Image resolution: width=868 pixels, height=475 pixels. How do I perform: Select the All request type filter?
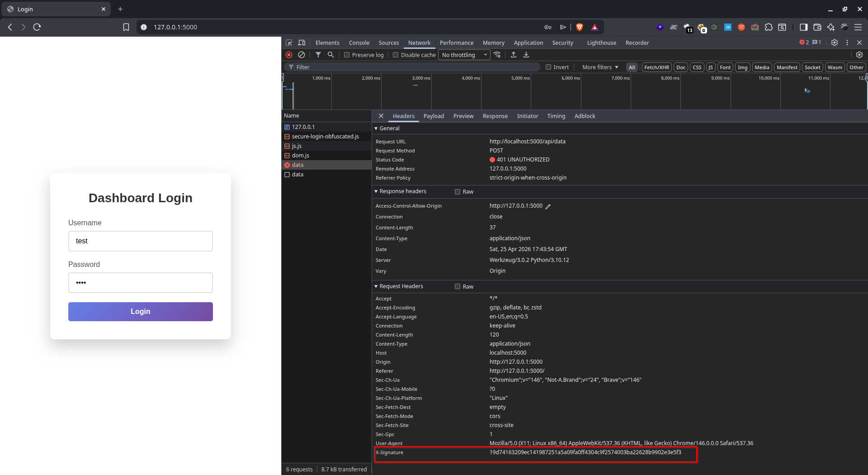tap(632, 67)
